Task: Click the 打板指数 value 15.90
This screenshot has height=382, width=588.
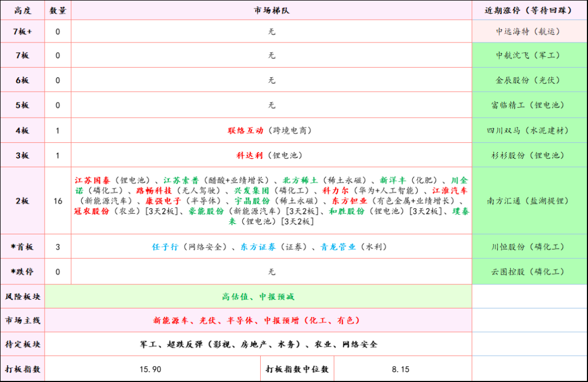Action: (150, 369)
